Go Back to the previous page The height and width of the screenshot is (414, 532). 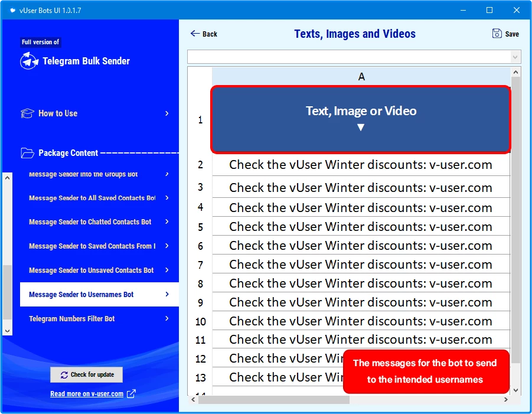pos(204,34)
